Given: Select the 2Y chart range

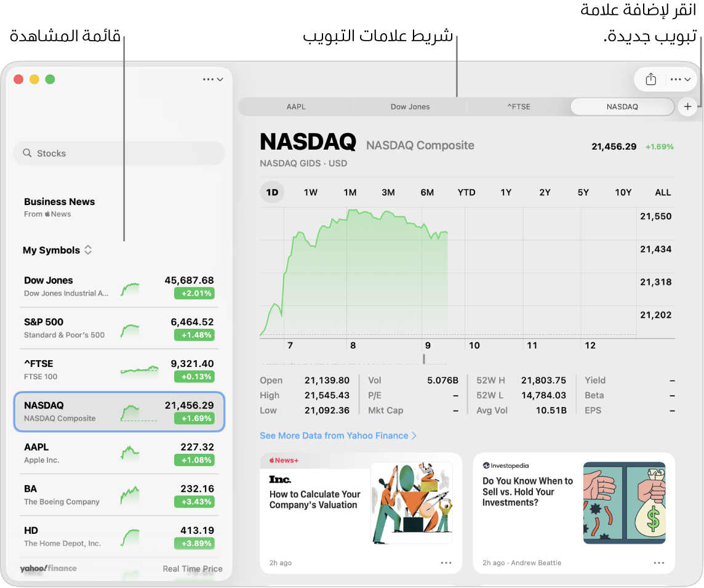Looking at the screenshot, I should [x=545, y=192].
